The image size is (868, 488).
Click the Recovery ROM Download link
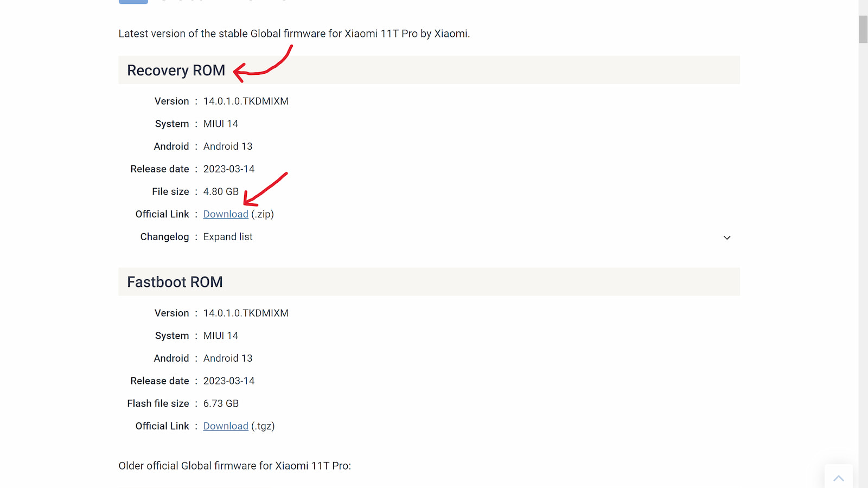pyautogui.click(x=226, y=214)
